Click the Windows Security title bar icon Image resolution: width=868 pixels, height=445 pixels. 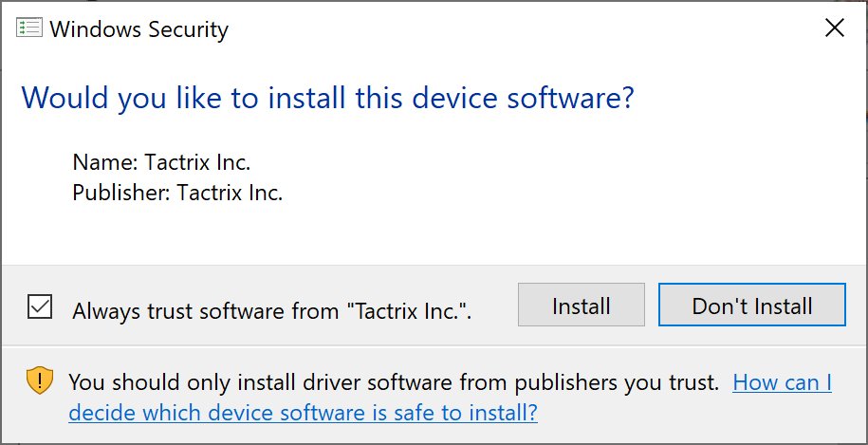click(x=28, y=28)
